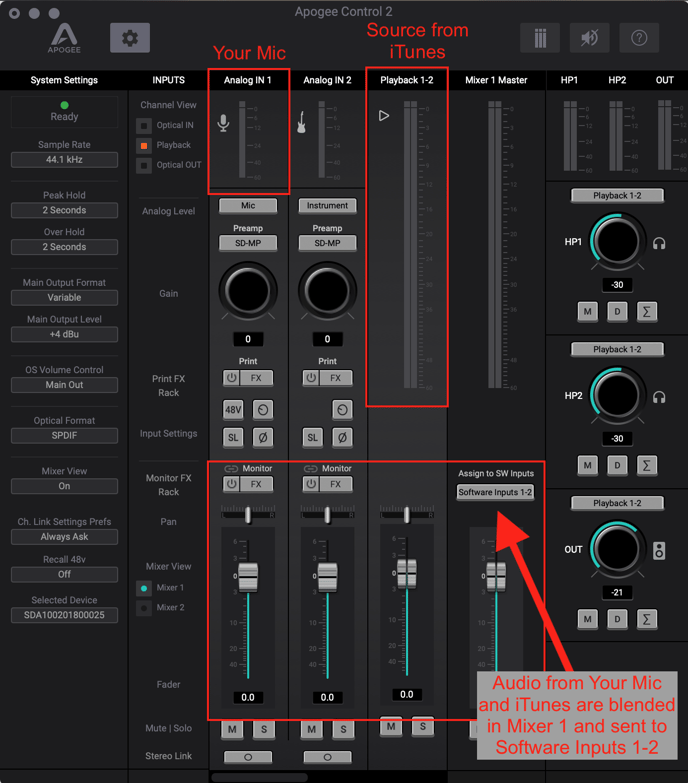
Task: Open the Sample Rate 44.1 kHz dropdown
Action: click(64, 160)
